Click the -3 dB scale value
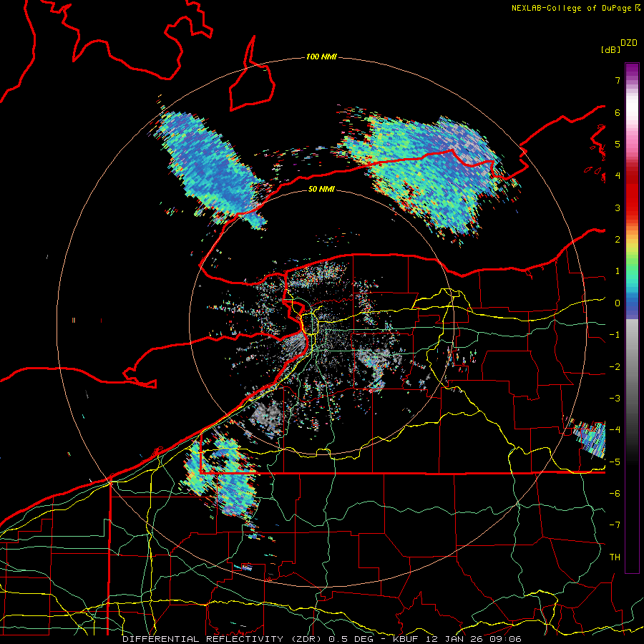 tap(615, 399)
